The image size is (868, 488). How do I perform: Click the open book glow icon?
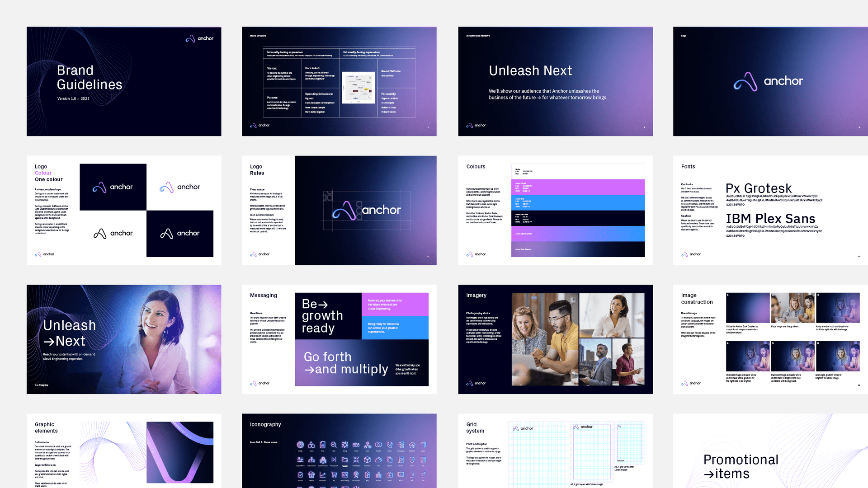coord(401,474)
